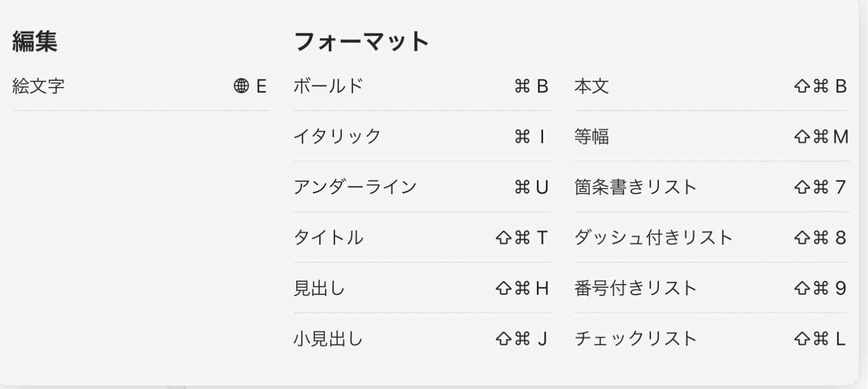This screenshot has height=389, width=868.
Task: Select 本文 (body) style entry
Action: tap(591, 86)
